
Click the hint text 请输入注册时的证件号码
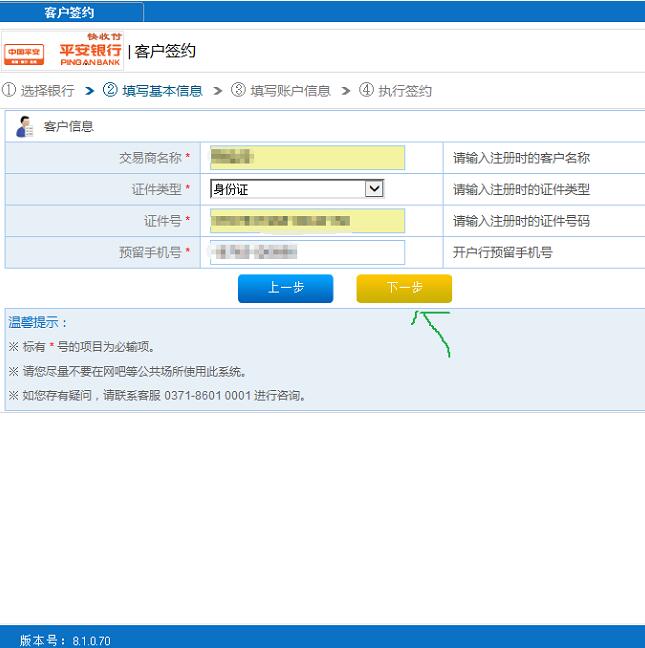point(521,221)
